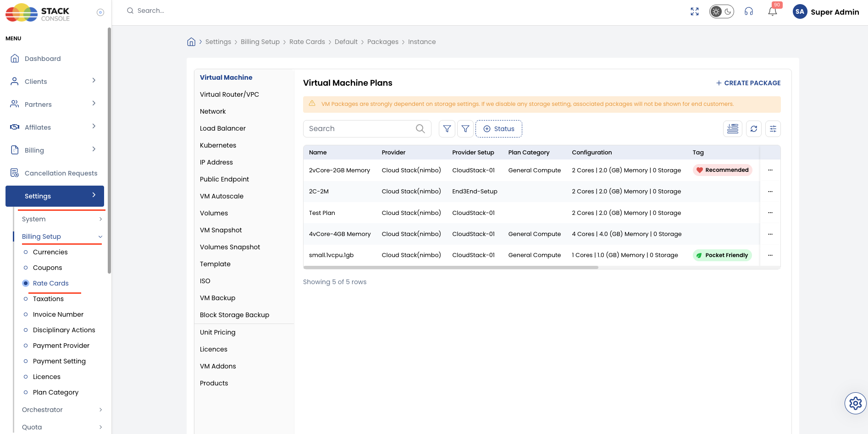Select Rate Cards in Billing Setup

[51, 283]
